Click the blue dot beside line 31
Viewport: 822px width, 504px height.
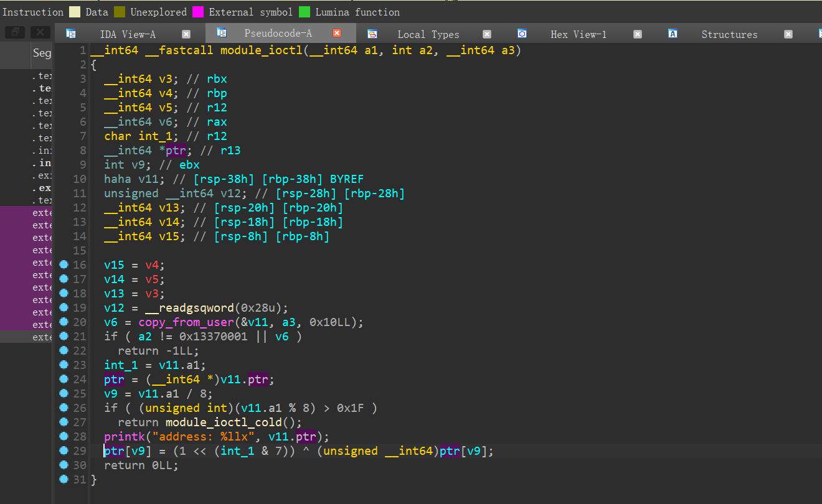(x=64, y=479)
